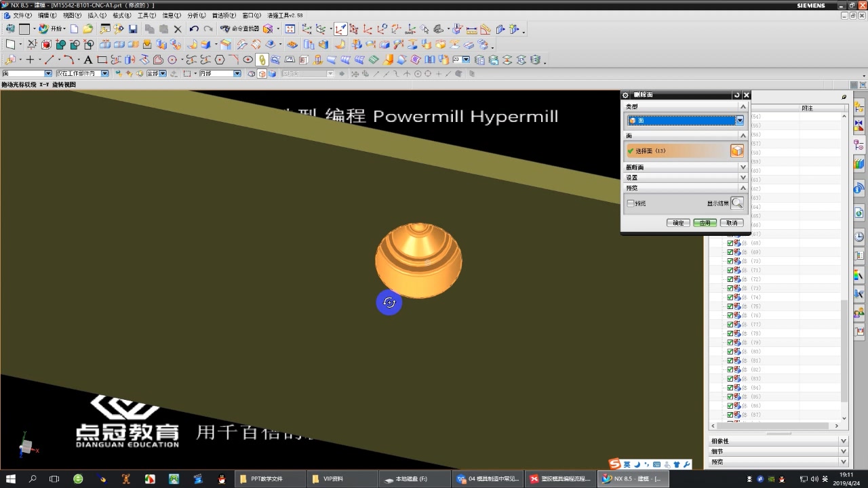Click the Apply (应用) button

click(705, 223)
